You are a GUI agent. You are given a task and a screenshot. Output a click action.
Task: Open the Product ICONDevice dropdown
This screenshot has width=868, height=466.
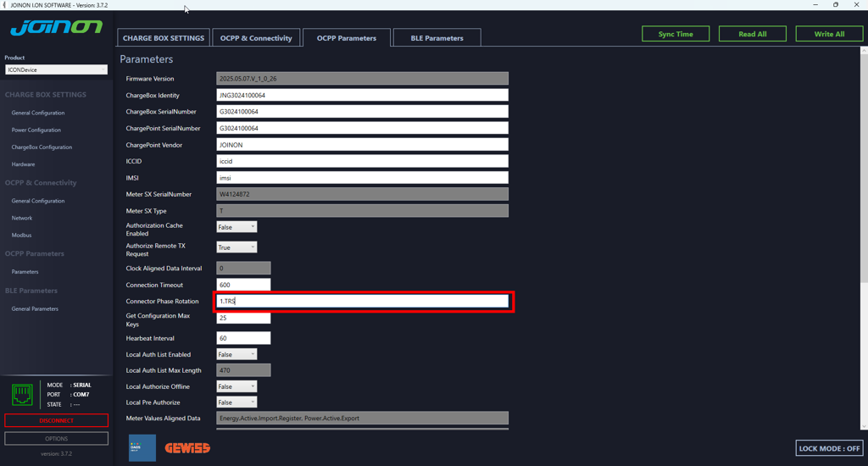pyautogui.click(x=56, y=69)
